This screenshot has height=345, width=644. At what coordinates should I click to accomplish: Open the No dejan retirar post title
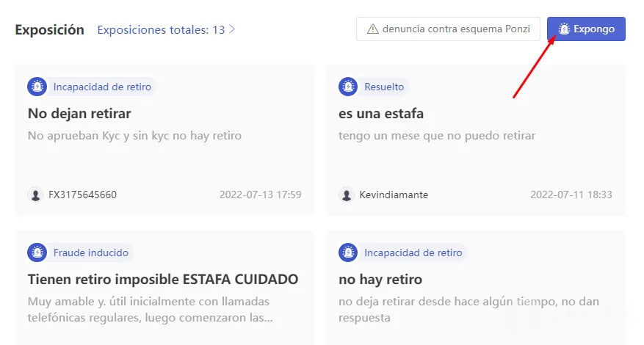pyautogui.click(x=79, y=113)
